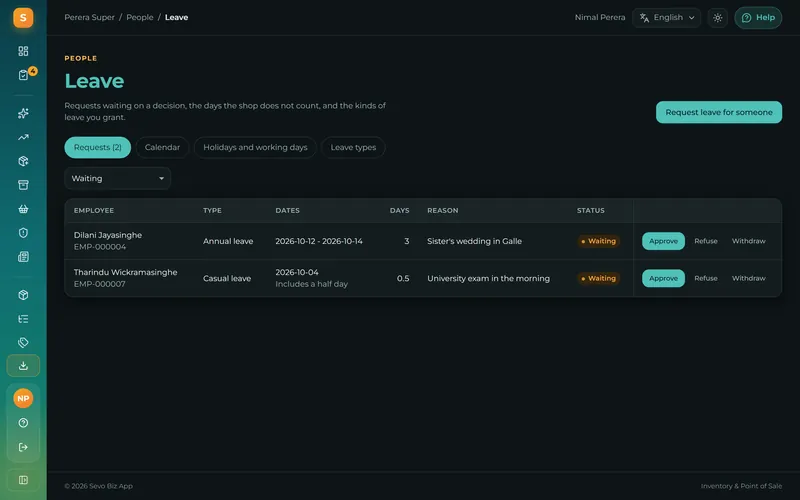The height and width of the screenshot is (500, 800).
Task: Click the © 2026 Sevo Biz App footer text
Action: click(x=98, y=486)
